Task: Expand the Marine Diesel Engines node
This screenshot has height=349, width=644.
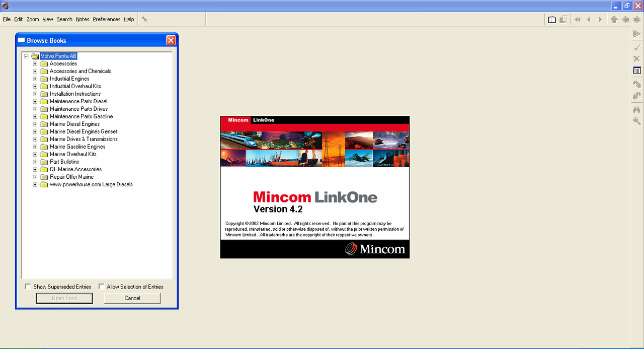Action: 35,124
